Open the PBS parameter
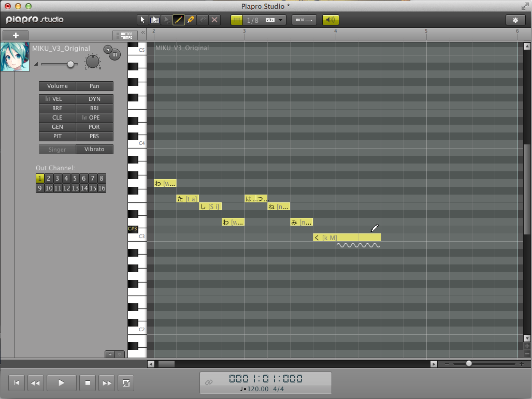The width and height of the screenshot is (532, 399). 94,136
